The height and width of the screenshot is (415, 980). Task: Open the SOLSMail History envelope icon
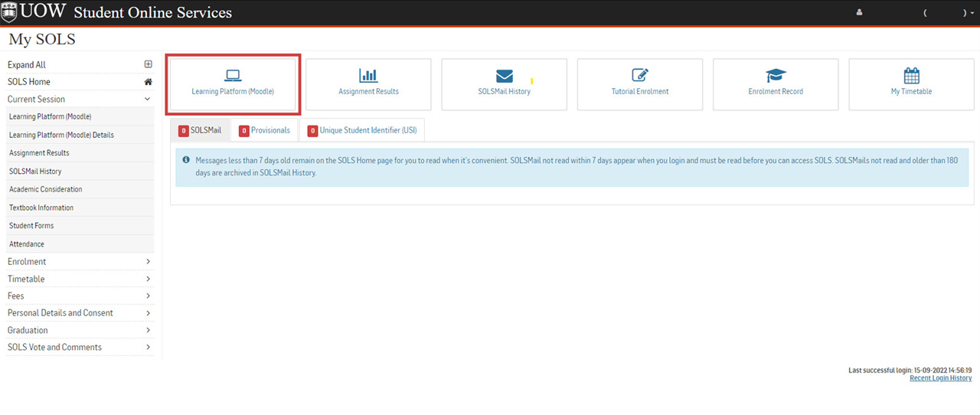pos(504,75)
